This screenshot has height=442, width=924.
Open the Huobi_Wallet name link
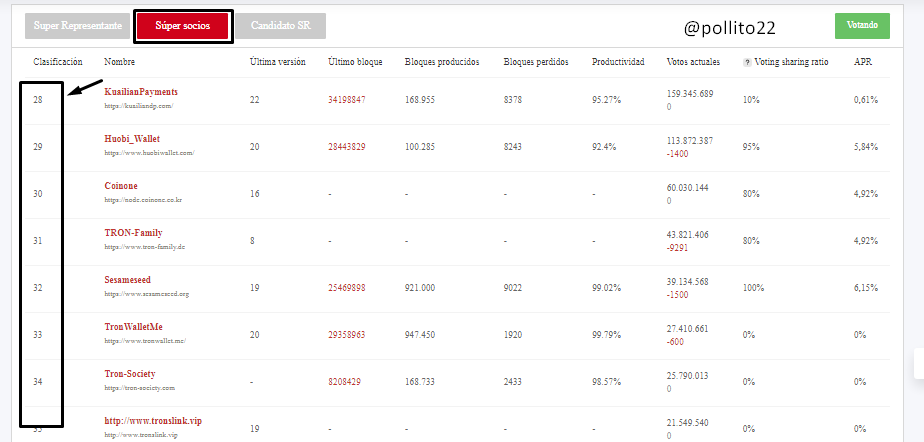[x=132, y=139]
